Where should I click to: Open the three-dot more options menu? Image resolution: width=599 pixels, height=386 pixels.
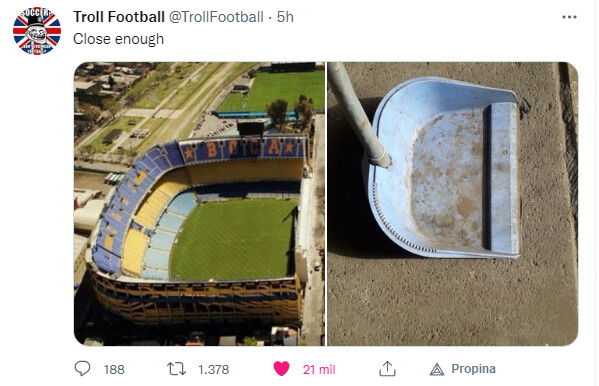[x=569, y=17]
